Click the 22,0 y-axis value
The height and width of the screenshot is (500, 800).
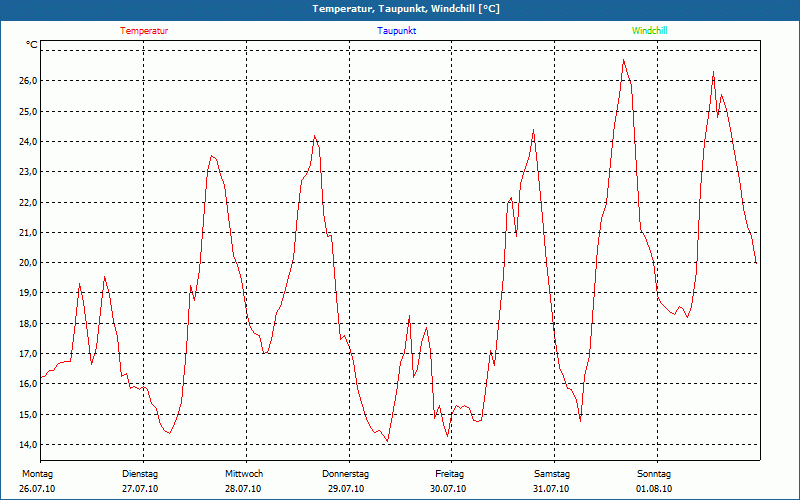coord(29,202)
